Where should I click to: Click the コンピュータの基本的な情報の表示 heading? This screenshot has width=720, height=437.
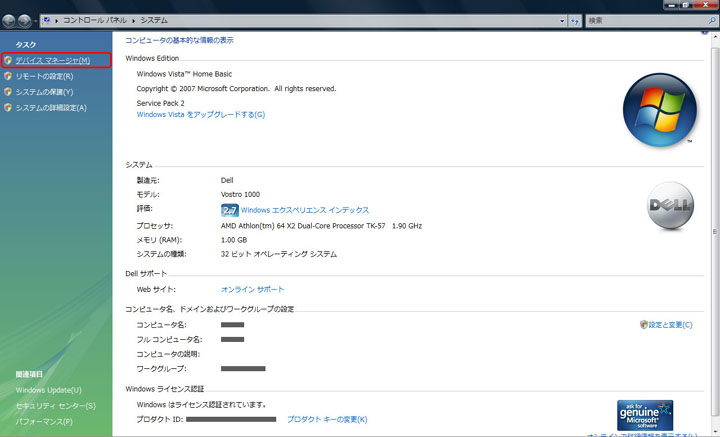point(179,40)
